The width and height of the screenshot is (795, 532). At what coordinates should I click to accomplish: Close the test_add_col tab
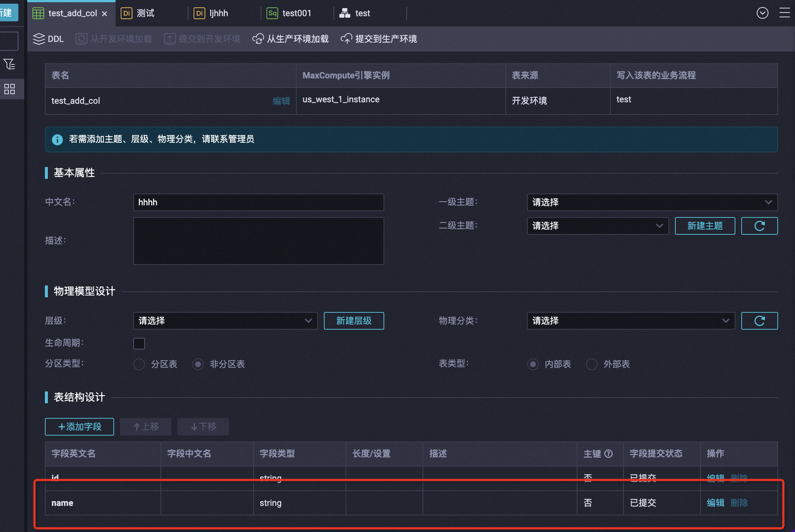click(x=105, y=14)
